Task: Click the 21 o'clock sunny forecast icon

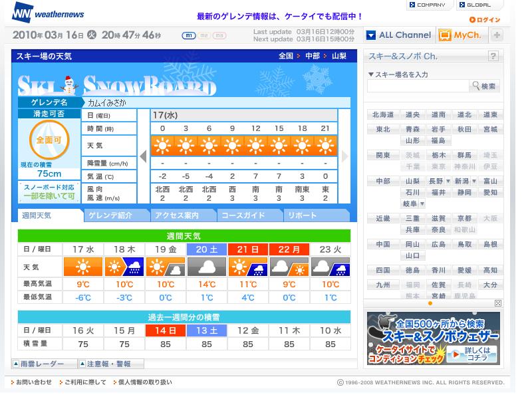Action: point(325,146)
